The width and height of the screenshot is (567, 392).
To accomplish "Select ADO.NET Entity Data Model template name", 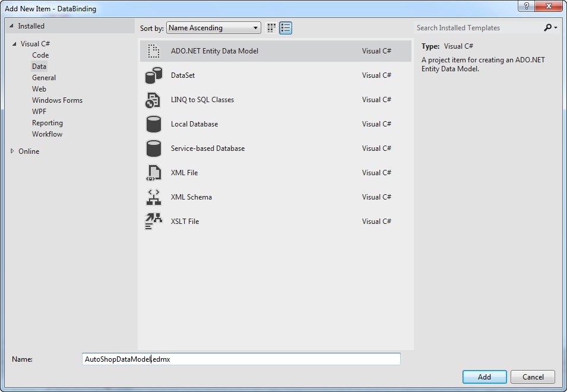I will [214, 51].
